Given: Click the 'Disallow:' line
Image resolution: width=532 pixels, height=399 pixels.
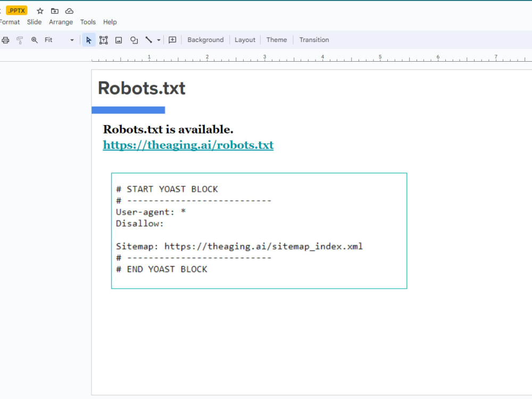Looking at the screenshot, I should 140,223.
